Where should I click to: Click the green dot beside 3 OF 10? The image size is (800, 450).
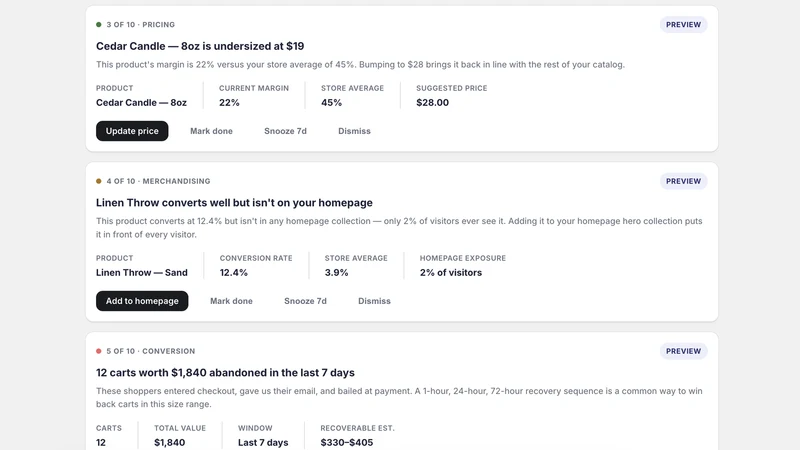[98, 24]
